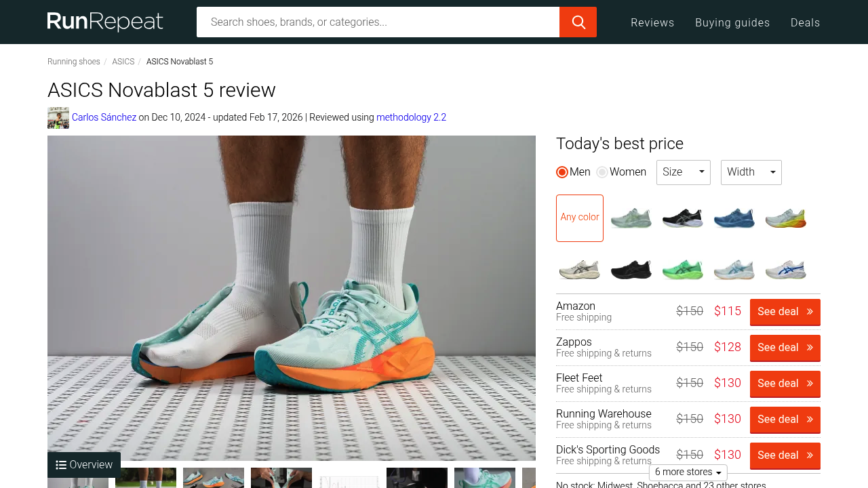This screenshot has width=868, height=488.
Task: Open the Reviews menu item
Action: [x=652, y=22]
